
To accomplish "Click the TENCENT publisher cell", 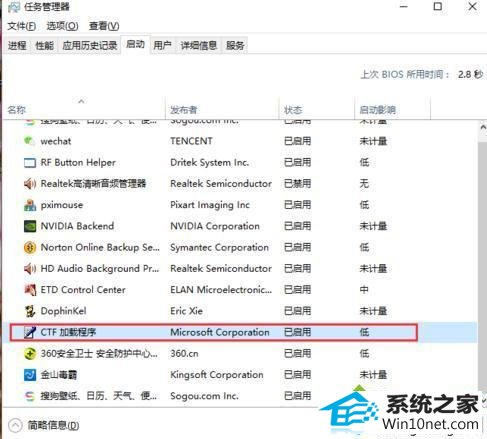I will point(191,141).
